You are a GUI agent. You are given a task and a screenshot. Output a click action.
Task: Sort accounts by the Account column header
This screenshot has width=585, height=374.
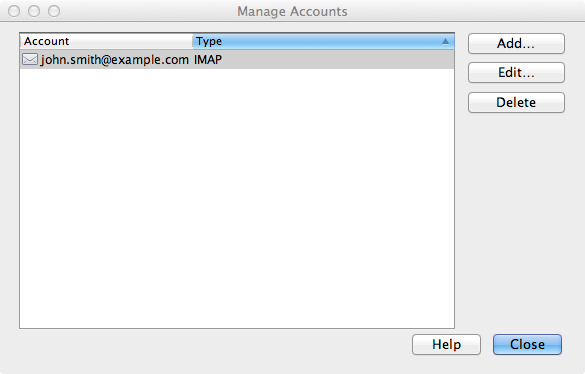pyautogui.click(x=106, y=41)
